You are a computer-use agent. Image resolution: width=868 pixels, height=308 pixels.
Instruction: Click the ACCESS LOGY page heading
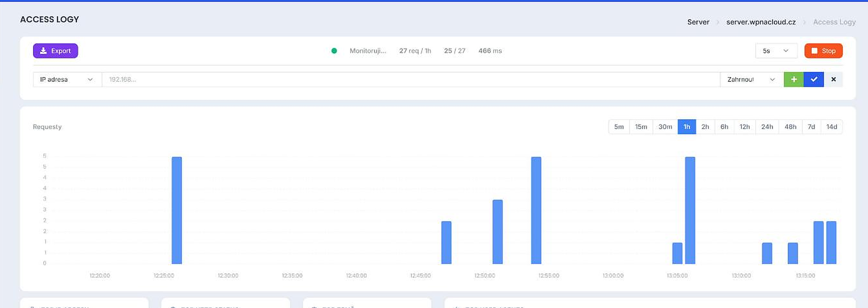49,19
